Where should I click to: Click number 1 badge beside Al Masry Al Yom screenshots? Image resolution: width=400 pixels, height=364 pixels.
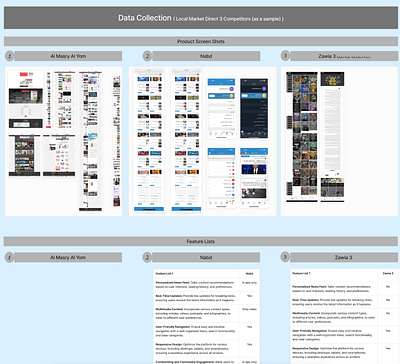pos(9,56)
